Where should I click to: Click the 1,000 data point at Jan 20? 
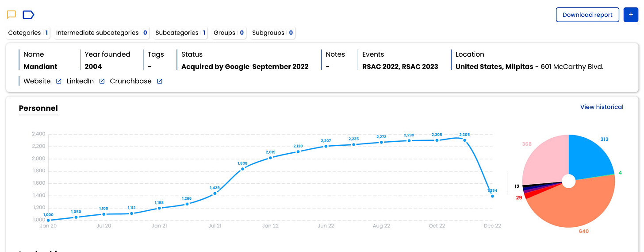tap(48, 220)
